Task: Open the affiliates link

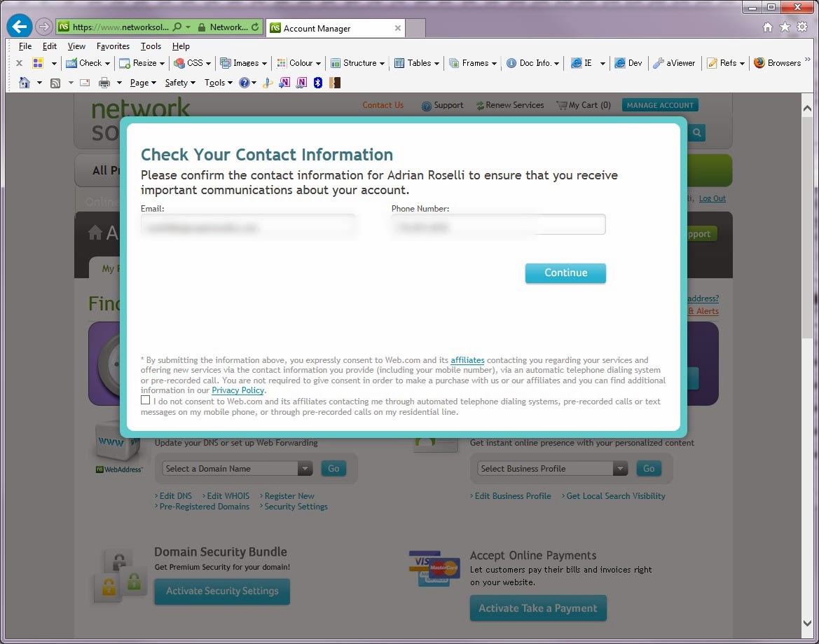Action: click(x=467, y=360)
